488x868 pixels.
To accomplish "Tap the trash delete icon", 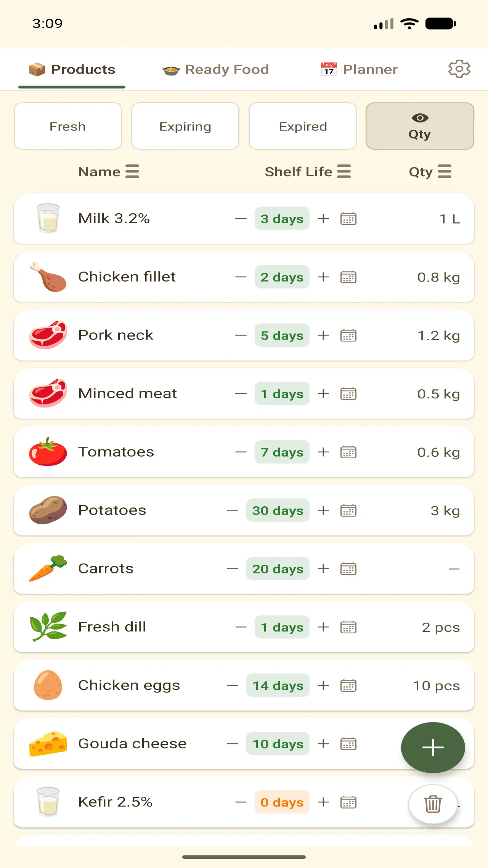I will pos(433,804).
